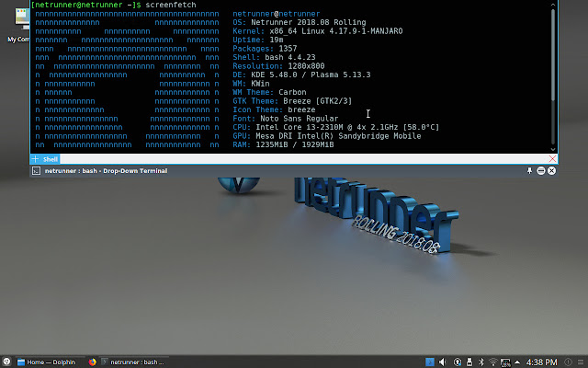Open the audio volume tray icon
Viewport: 588px width, 368px height.
click(x=443, y=362)
